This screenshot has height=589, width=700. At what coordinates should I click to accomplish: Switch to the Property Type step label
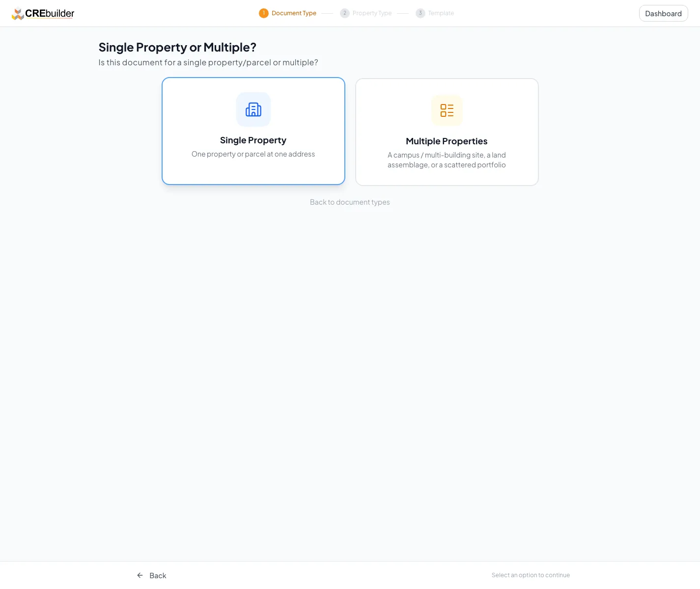pos(372,13)
